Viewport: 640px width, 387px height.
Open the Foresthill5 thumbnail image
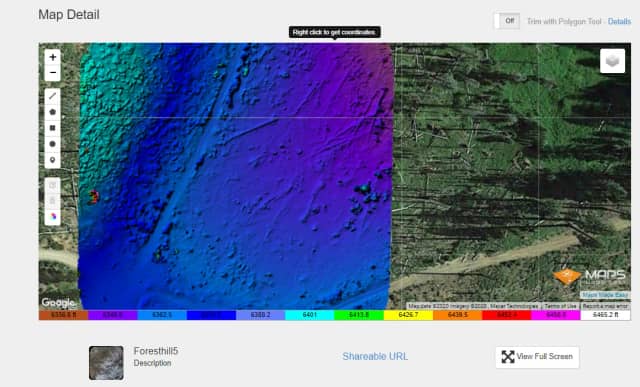point(106,363)
